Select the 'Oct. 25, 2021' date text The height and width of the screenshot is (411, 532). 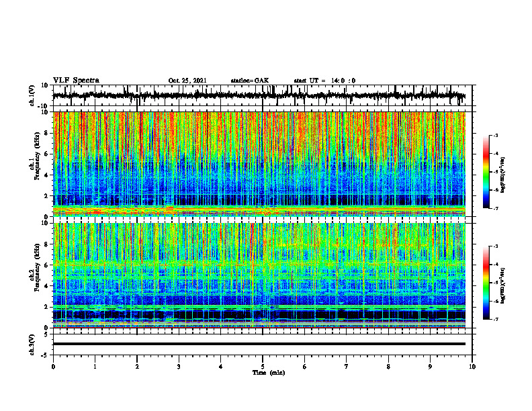(187, 81)
